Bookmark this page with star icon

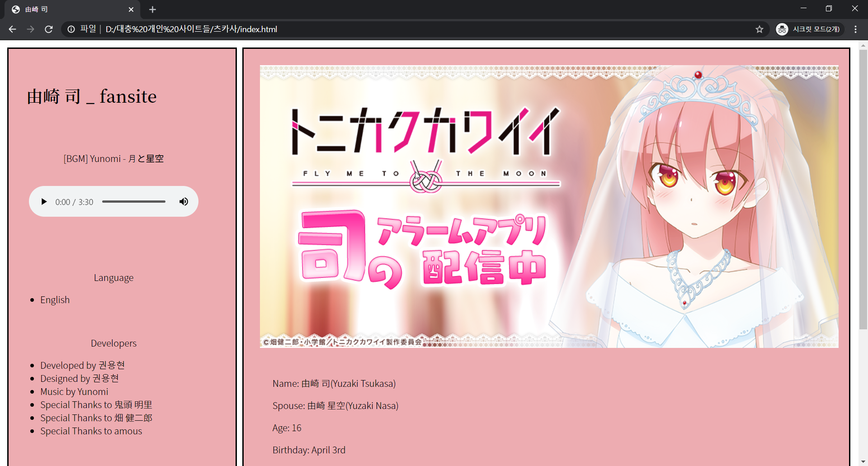click(759, 29)
